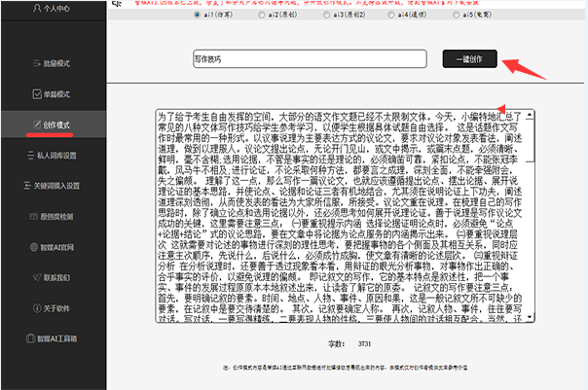
Task: Select the ai4 radio button
Action: (x=391, y=15)
